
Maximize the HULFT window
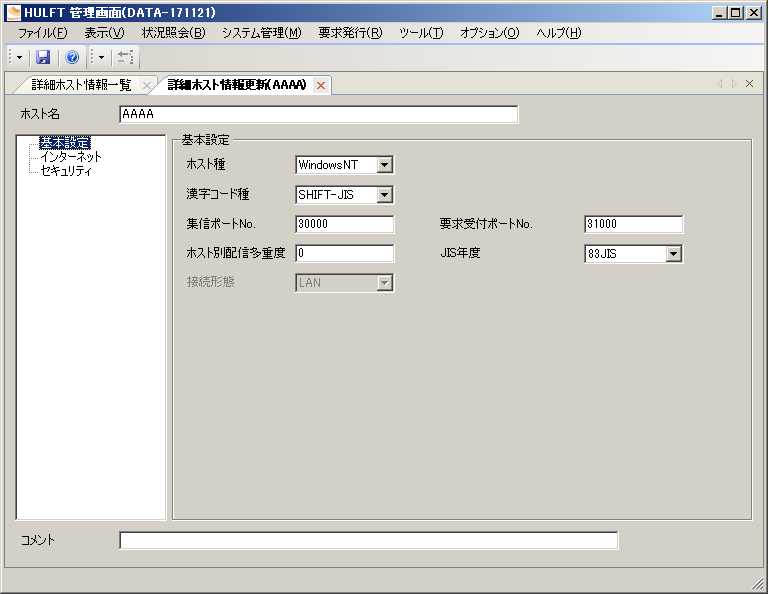(x=736, y=13)
